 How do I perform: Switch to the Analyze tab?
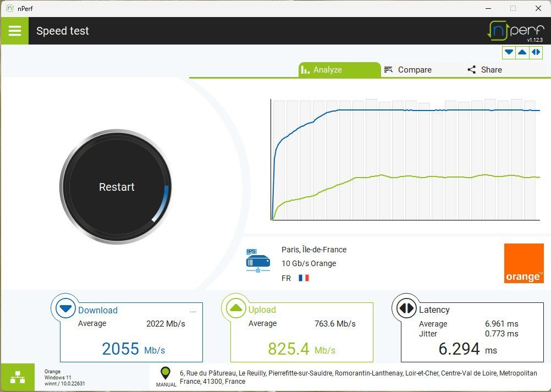[x=339, y=70]
